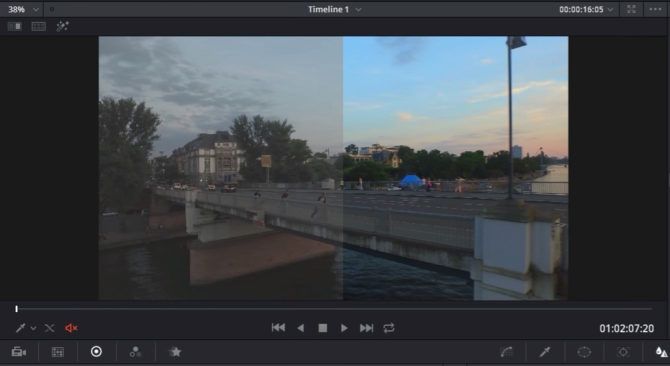Open the Qualifier eyedropper palette icon
Image resolution: width=670 pixels, height=366 pixels.
[x=545, y=352]
